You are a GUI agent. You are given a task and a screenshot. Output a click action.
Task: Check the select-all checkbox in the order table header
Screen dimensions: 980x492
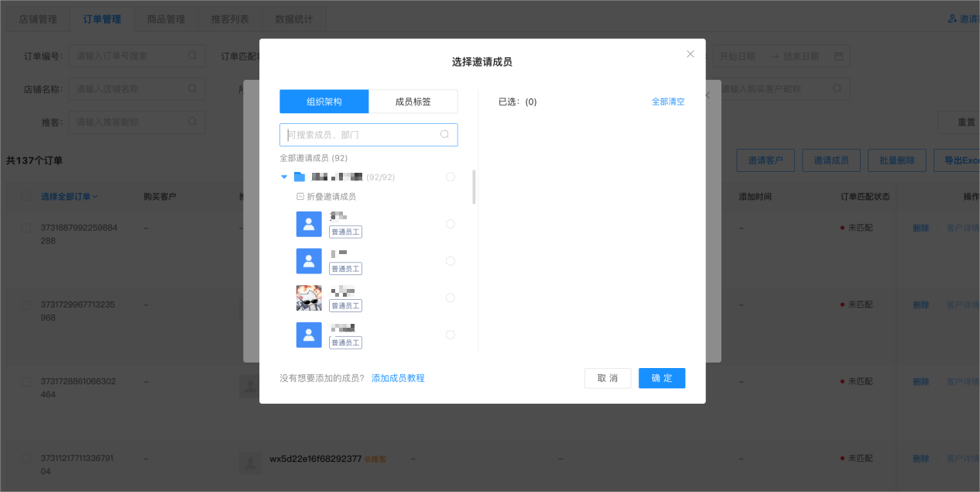click(x=26, y=196)
